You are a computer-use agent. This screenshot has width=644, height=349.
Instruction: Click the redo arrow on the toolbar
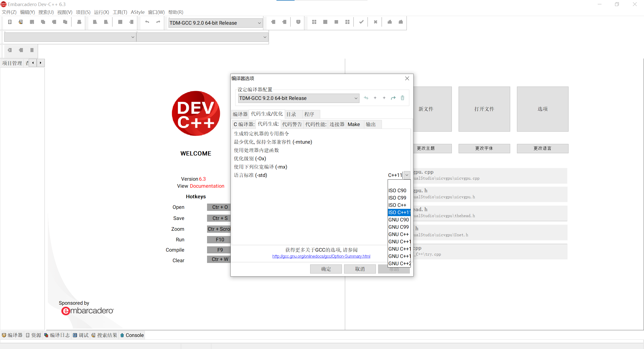[x=158, y=22]
